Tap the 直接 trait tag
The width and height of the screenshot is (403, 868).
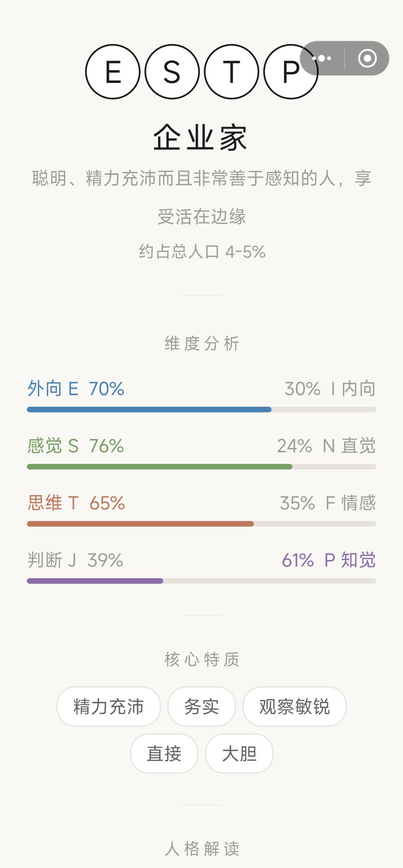click(164, 753)
